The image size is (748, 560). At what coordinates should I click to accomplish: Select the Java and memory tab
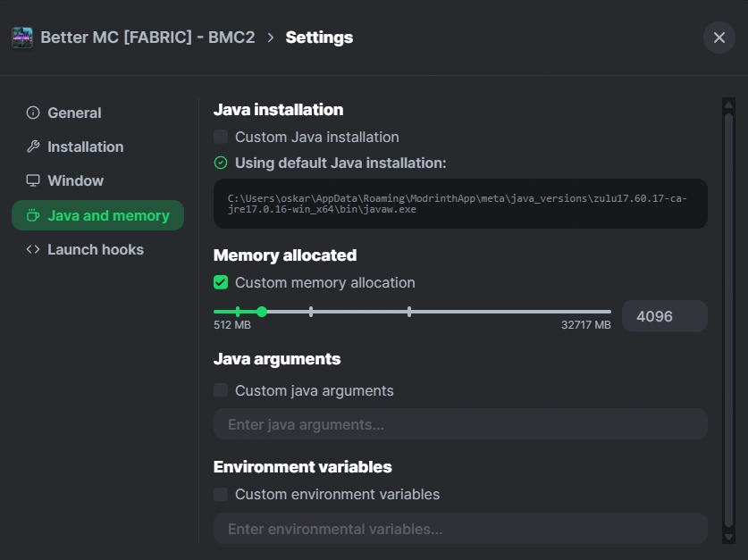(x=97, y=215)
